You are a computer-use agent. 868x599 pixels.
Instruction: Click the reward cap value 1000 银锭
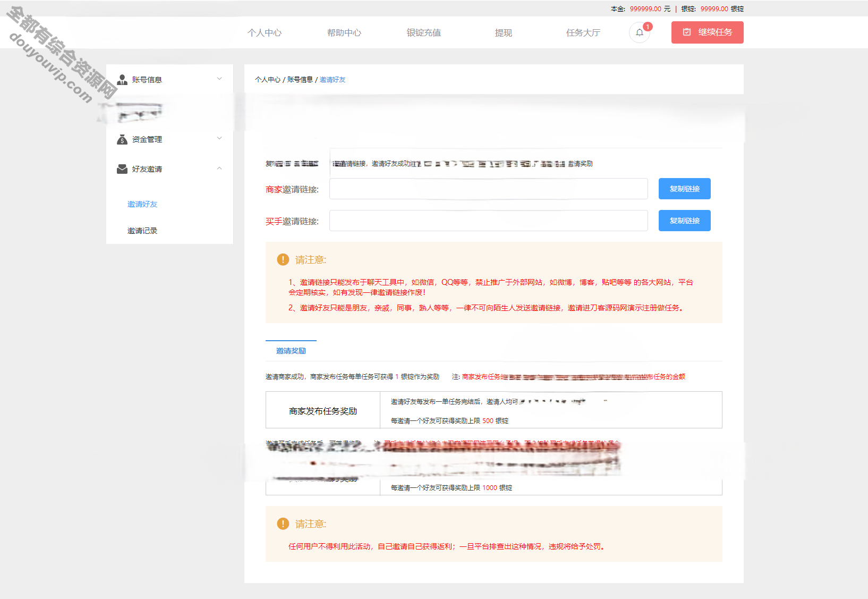pyautogui.click(x=497, y=487)
